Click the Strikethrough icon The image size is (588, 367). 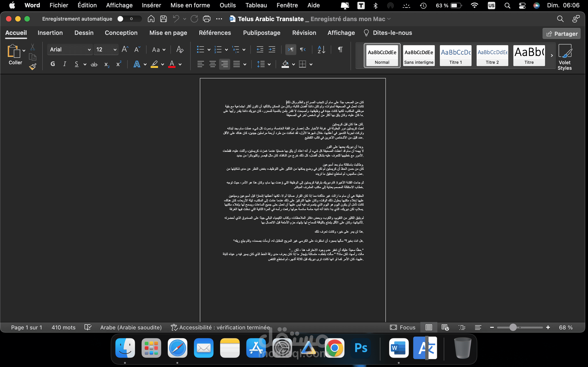(x=94, y=64)
